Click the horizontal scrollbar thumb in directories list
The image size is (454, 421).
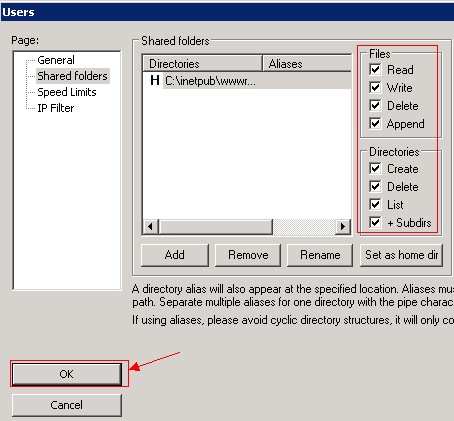coord(216,227)
